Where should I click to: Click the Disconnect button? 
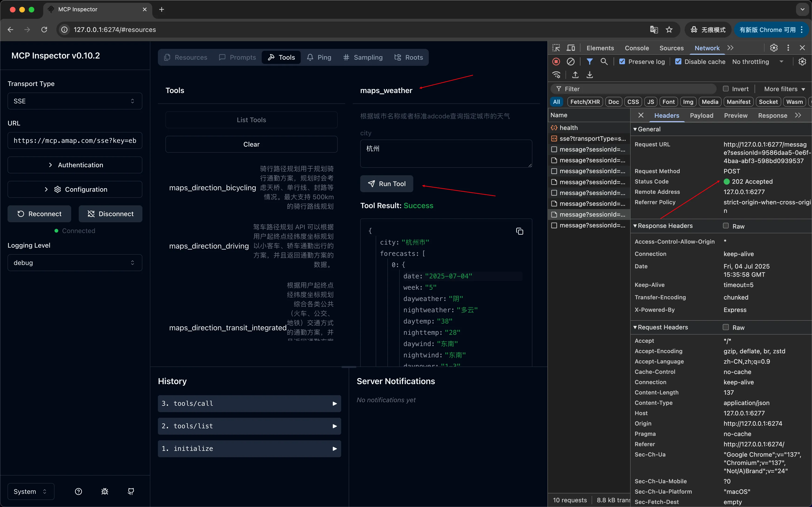click(110, 214)
